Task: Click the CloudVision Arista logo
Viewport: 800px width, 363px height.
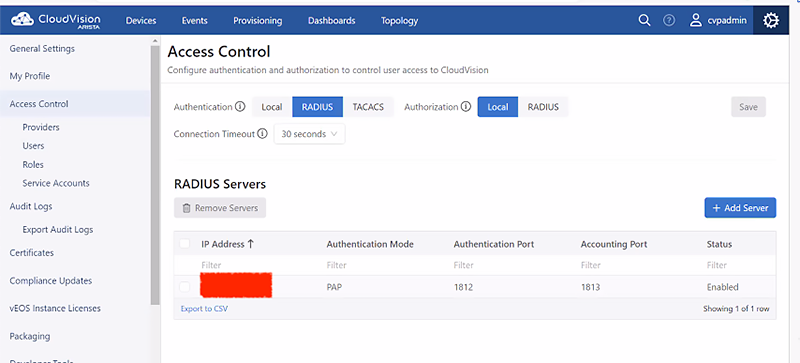Action: (x=56, y=20)
